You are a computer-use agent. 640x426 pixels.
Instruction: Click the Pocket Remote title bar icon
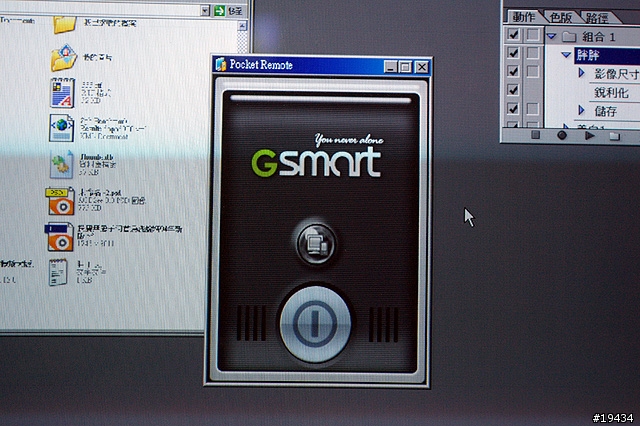tap(221, 64)
